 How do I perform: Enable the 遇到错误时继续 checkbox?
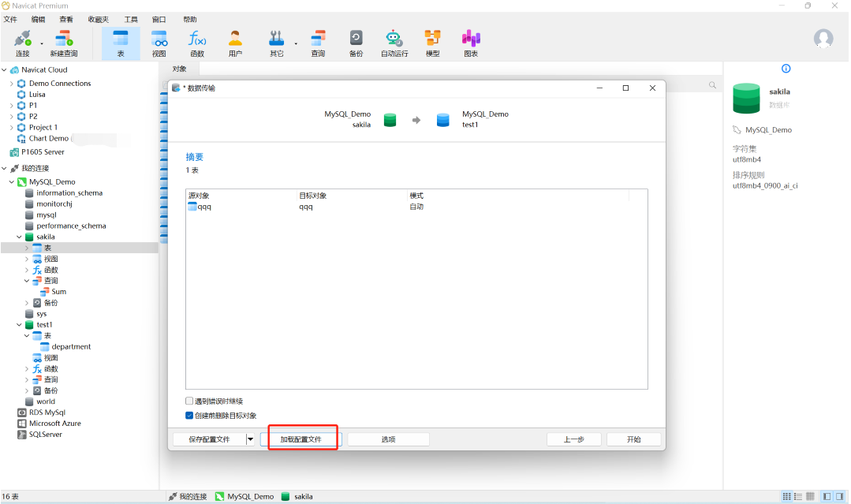coord(189,401)
